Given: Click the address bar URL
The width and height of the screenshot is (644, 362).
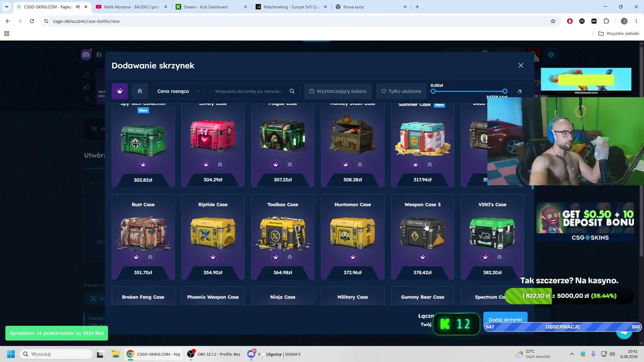Looking at the screenshot, I should pyautogui.click(x=86, y=21).
